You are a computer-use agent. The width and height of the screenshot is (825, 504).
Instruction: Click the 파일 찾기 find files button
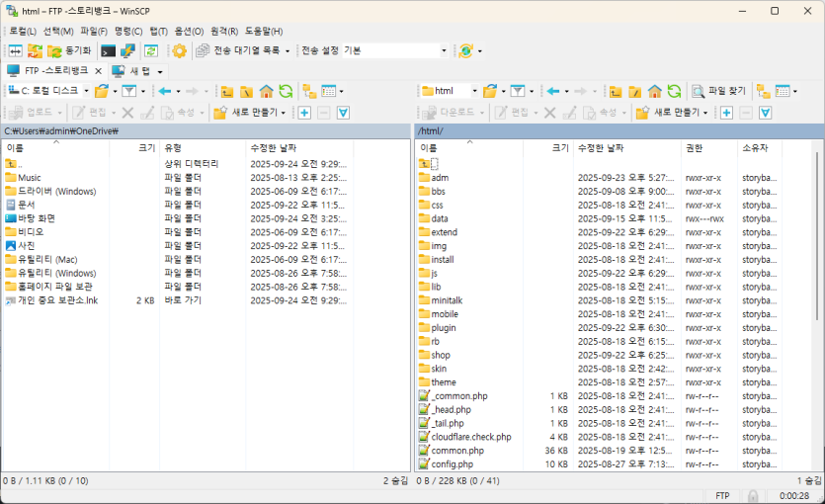[x=718, y=91]
